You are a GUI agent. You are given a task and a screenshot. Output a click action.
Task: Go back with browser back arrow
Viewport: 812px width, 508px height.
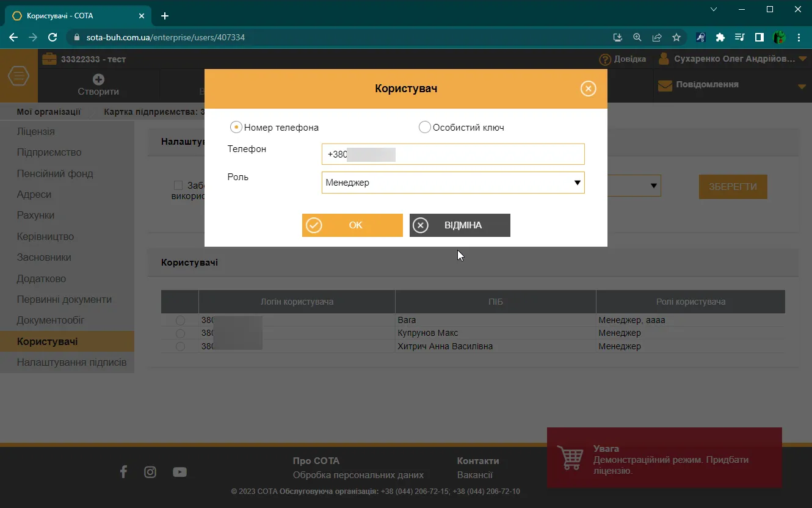click(13, 37)
